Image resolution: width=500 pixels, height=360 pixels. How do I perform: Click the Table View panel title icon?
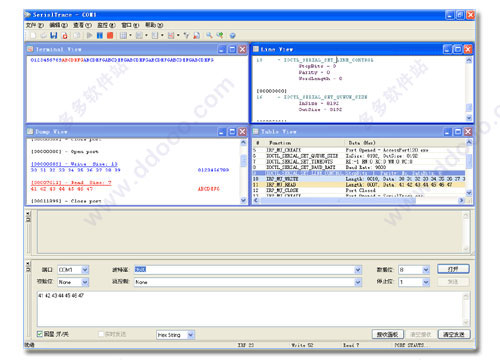[x=256, y=131]
